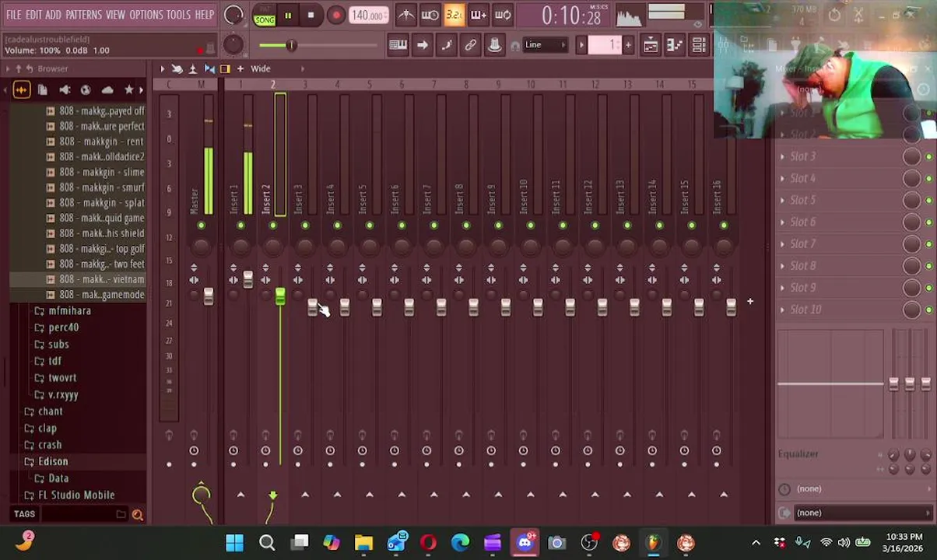Screen dimensions: 937x560
Task: Click the Master track volume fader
Action: (x=208, y=296)
